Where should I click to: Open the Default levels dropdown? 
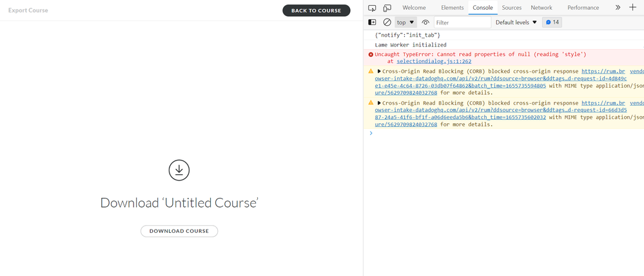[x=516, y=22]
